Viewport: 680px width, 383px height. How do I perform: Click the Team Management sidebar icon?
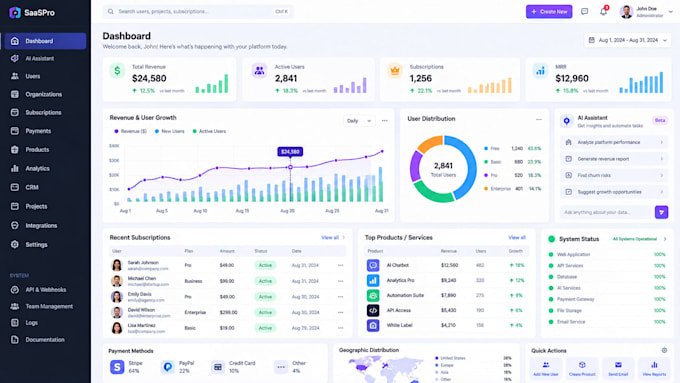tap(15, 306)
